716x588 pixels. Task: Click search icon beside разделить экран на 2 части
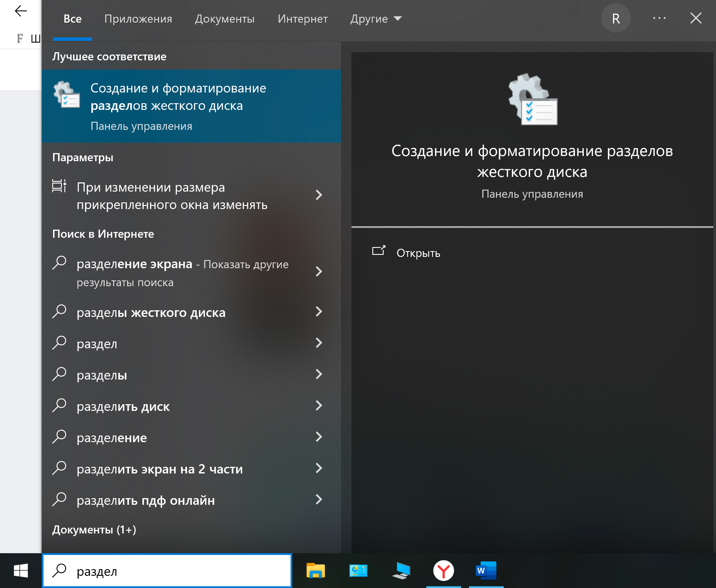coord(59,468)
